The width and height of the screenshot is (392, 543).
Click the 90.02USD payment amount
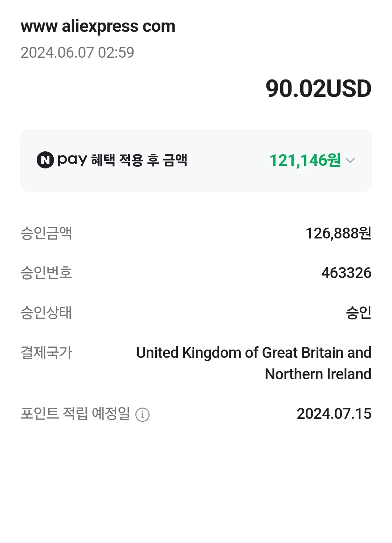[318, 89]
